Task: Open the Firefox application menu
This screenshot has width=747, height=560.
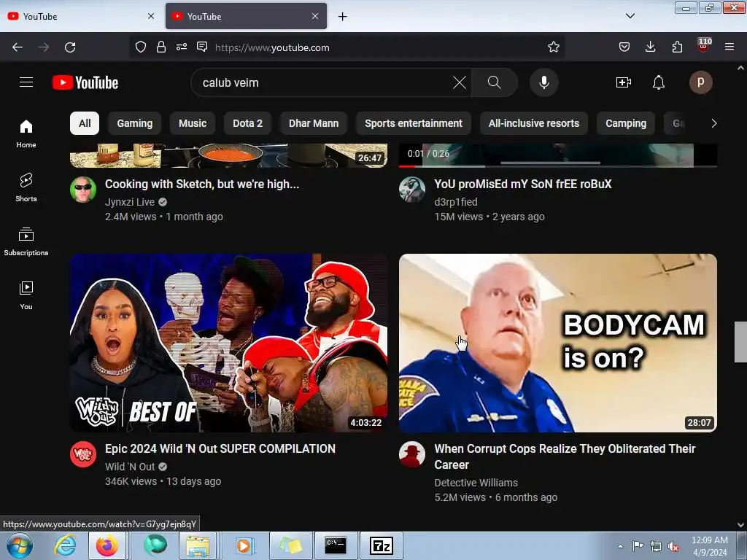Action: click(729, 47)
